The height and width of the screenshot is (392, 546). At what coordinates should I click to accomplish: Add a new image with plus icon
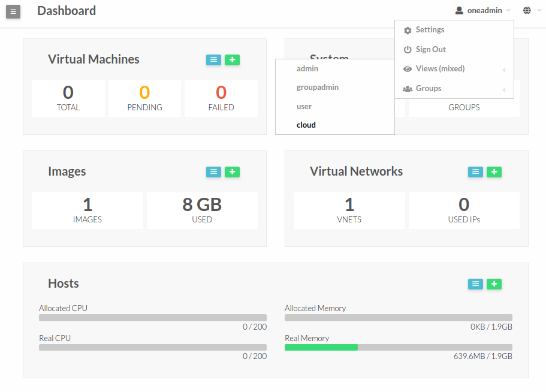pyautogui.click(x=233, y=172)
